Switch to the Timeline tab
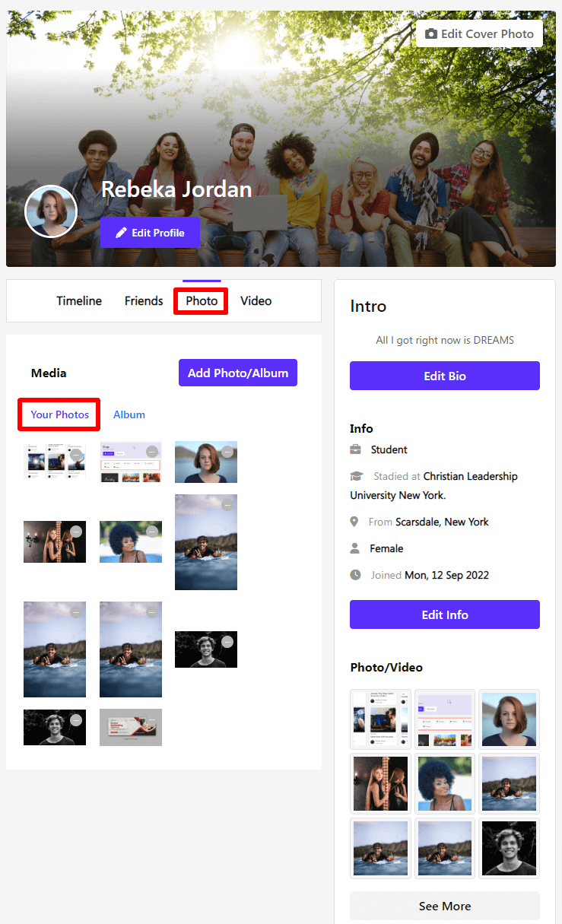The image size is (562, 924). coord(78,300)
